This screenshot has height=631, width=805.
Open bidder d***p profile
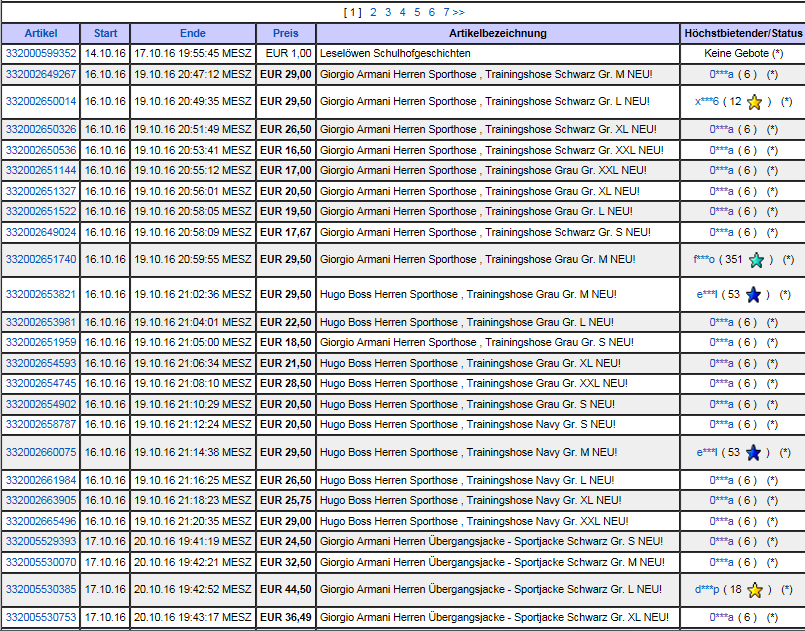[x=707, y=590]
